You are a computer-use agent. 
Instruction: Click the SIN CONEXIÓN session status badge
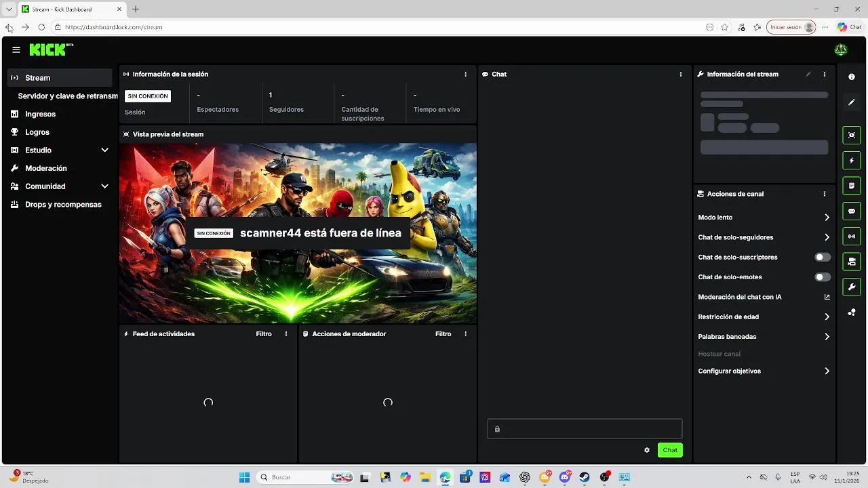click(148, 96)
